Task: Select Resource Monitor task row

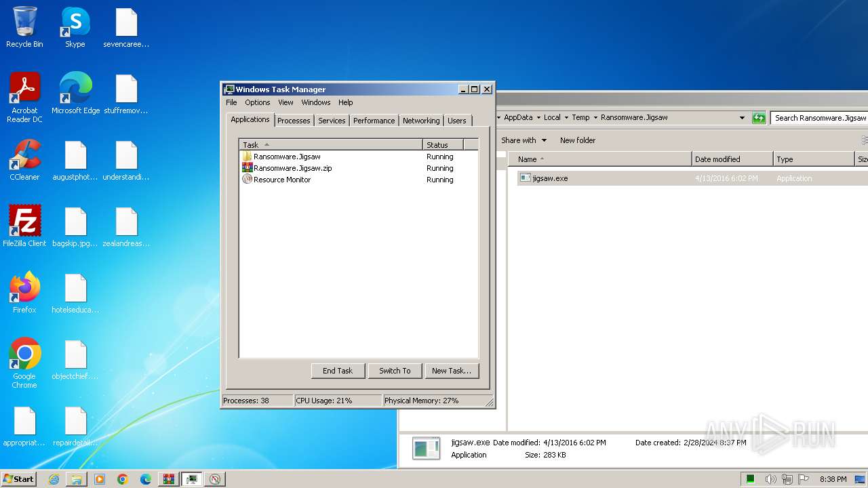Action: click(x=359, y=180)
